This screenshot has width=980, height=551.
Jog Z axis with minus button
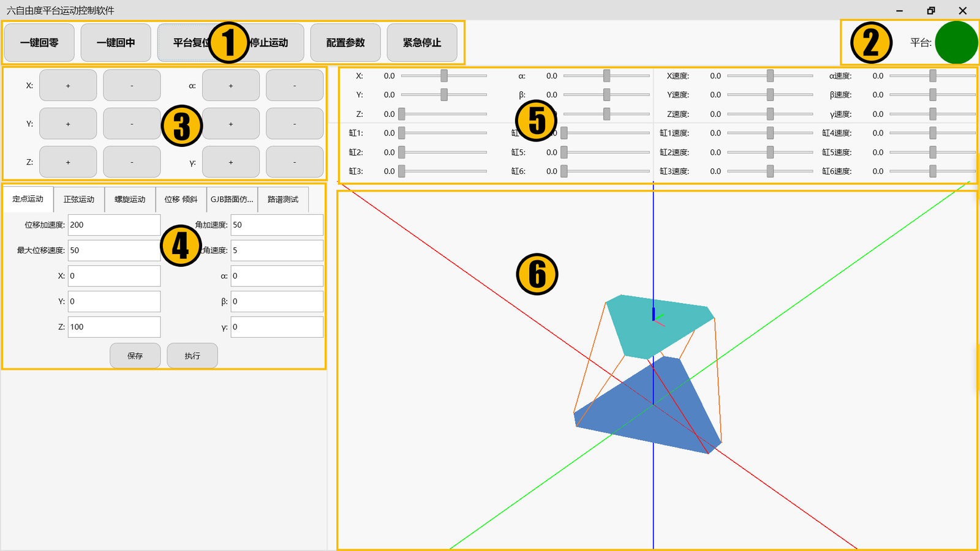point(132,162)
